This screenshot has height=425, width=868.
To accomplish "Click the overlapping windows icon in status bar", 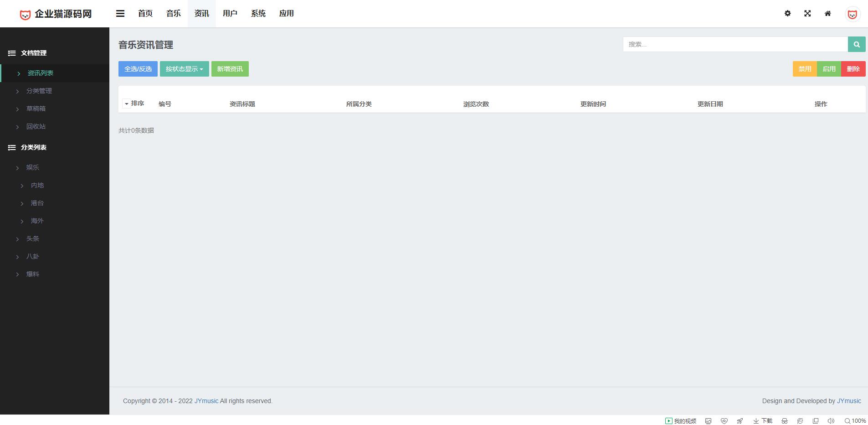I will point(816,421).
